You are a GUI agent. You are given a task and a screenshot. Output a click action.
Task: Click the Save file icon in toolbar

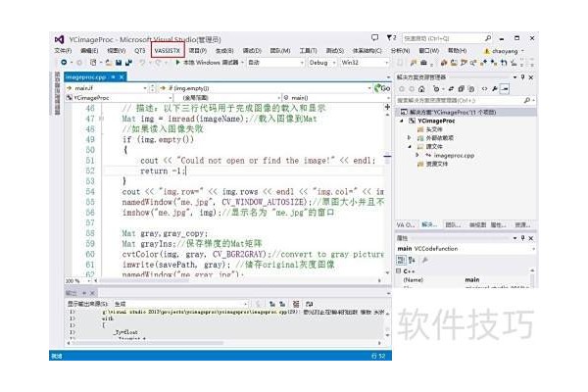pyautogui.click(x=119, y=63)
